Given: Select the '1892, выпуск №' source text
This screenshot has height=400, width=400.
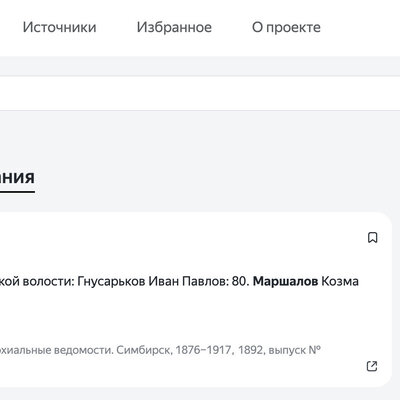Looking at the screenshot, I should coord(279,350).
